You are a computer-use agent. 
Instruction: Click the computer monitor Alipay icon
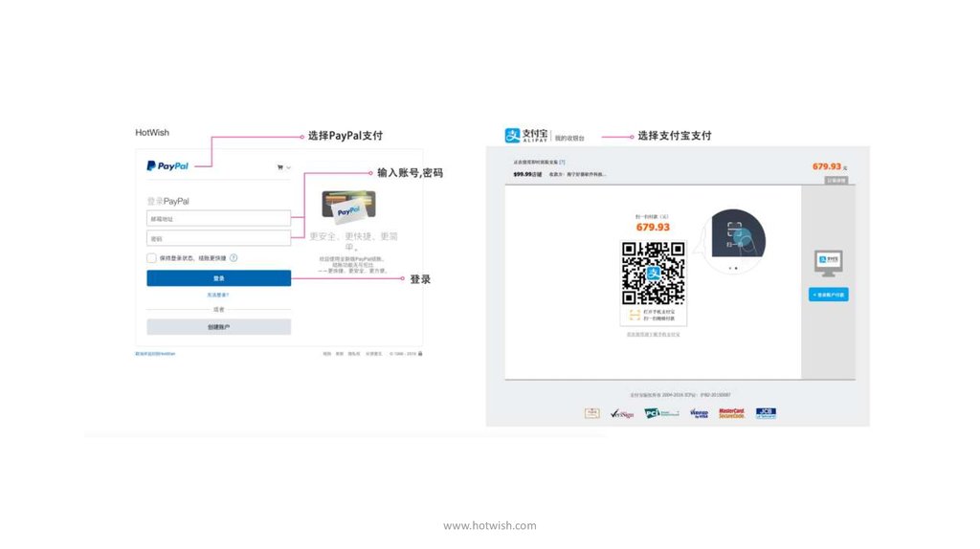pyautogui.click(x=828, y=261)
